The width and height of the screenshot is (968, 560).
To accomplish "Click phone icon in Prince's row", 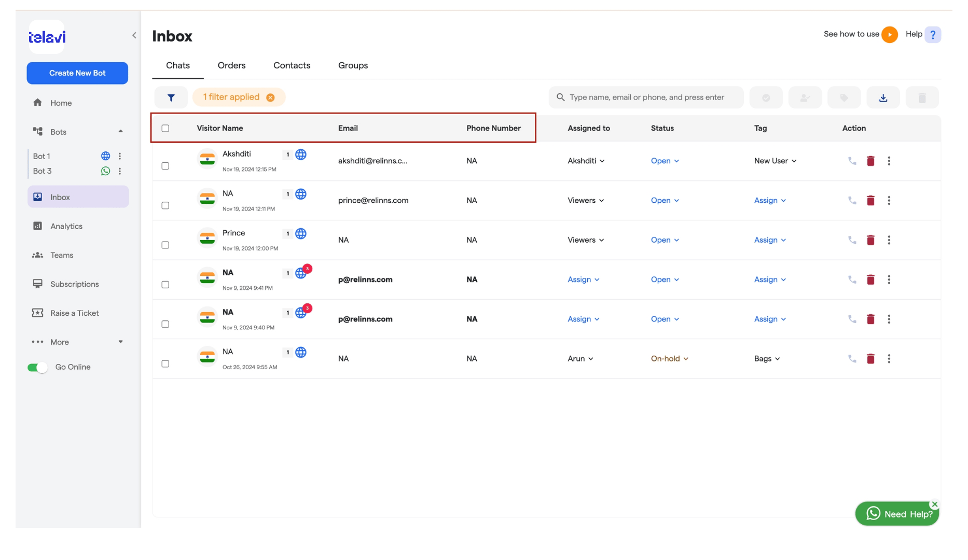I will click(852, 240).
